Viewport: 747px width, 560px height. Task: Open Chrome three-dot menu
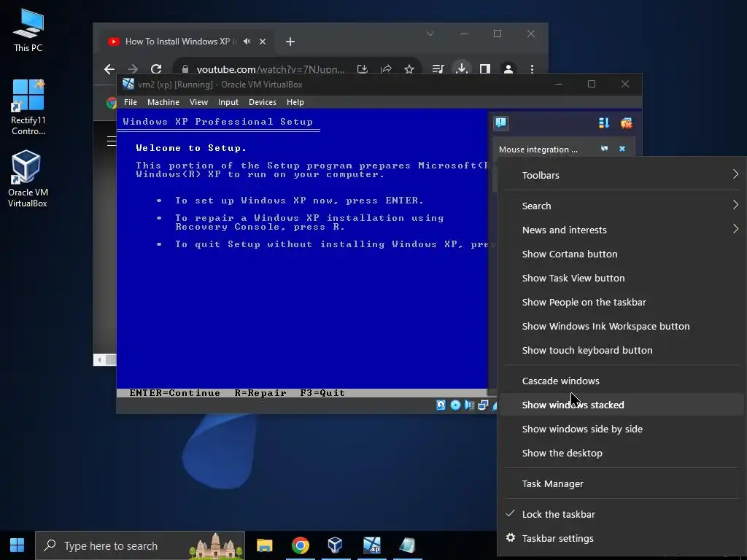(x=532, y=69)
